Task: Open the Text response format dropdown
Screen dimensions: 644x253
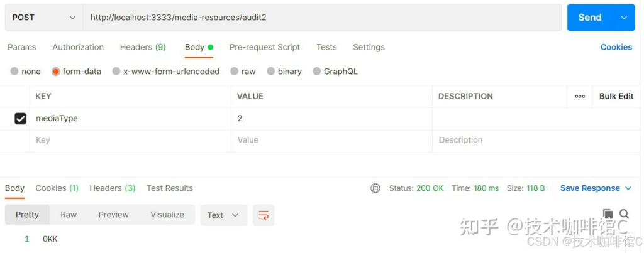Action: [223, 215]
